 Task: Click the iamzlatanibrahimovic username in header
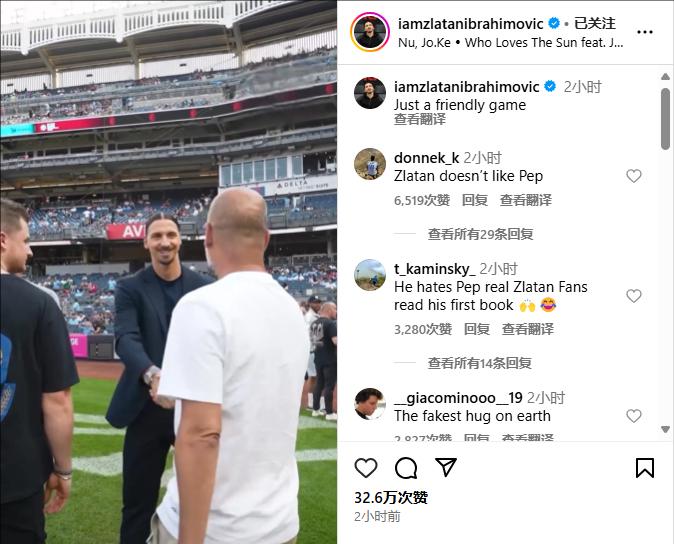click(471, 24)
